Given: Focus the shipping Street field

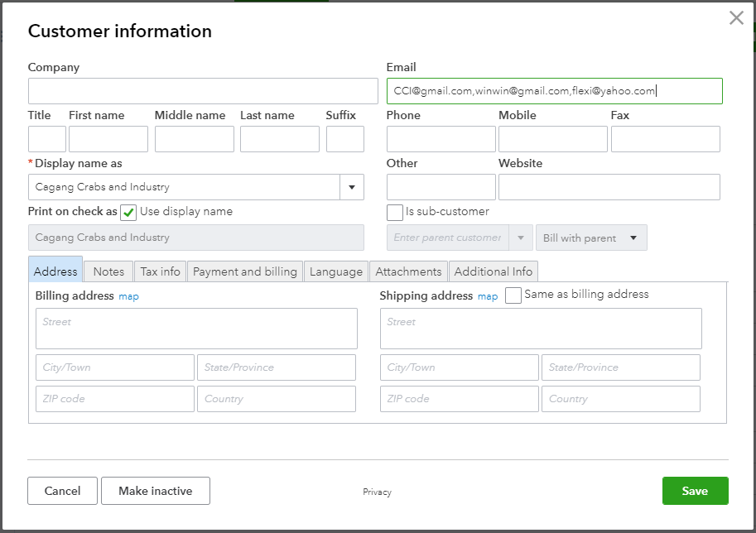Looking at the screenshot, I should [x=541, y=329].
